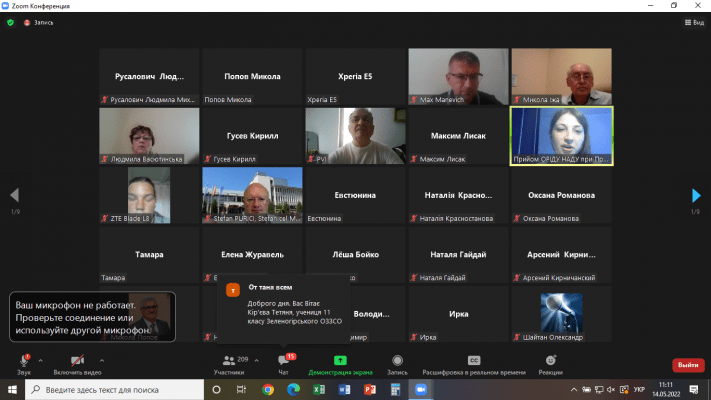The height and width of the screenshot is (400, 711).
Task: Click the Арсений Кирничанский participant tile
Action: 561,255
